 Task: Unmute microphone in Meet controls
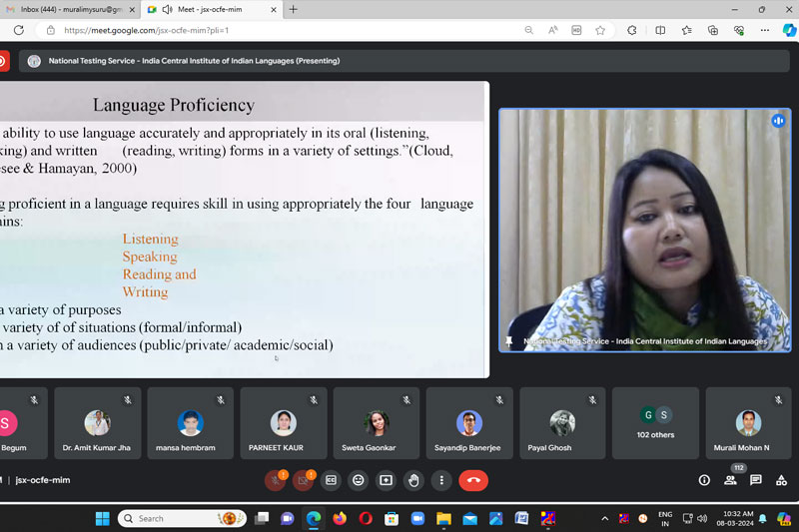tap(276, 480)
